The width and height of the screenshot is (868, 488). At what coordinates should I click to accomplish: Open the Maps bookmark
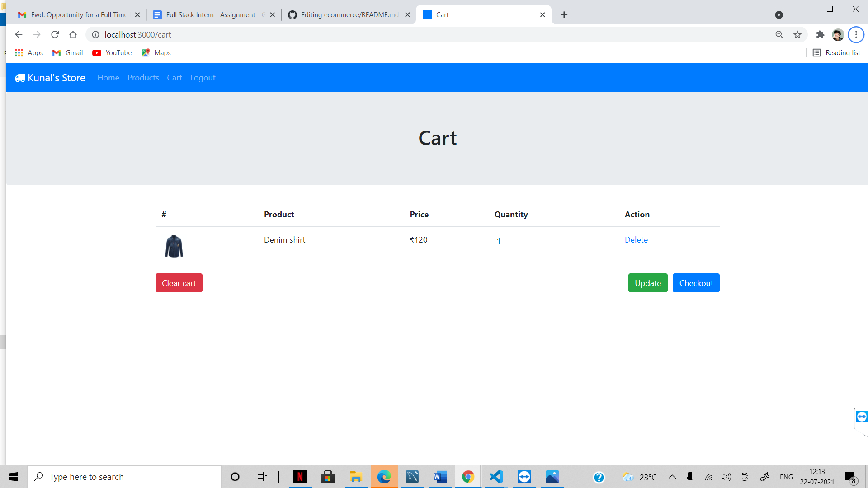click(156, 53)
